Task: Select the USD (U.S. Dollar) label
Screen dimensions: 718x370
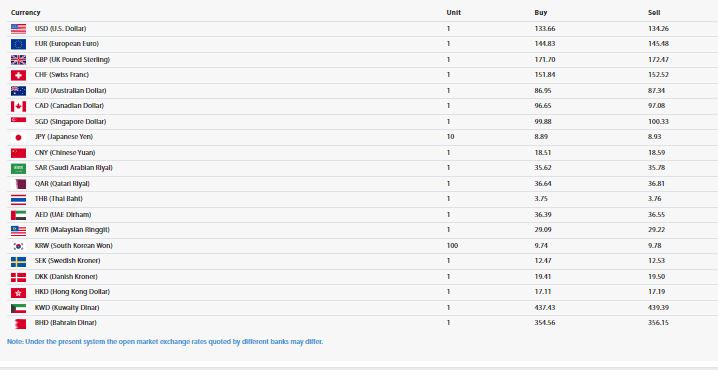Action: point(60,28)
